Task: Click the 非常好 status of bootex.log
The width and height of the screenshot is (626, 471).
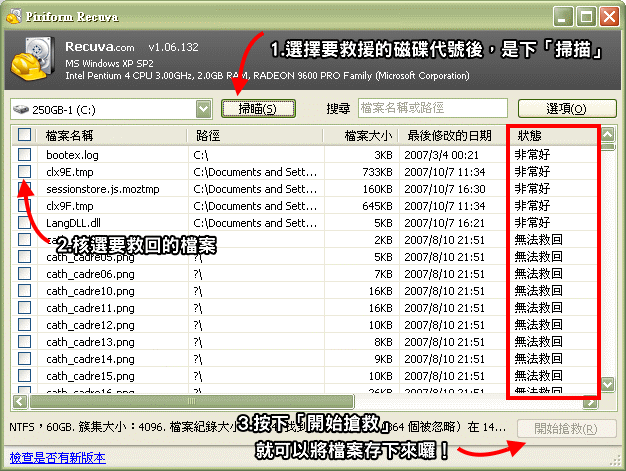Action: 532,154
